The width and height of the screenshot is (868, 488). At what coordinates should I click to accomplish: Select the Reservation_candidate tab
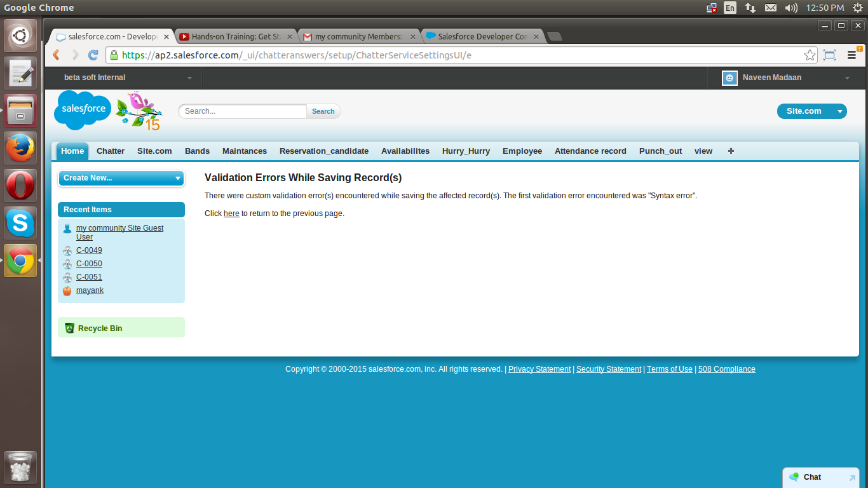point(324,151)
